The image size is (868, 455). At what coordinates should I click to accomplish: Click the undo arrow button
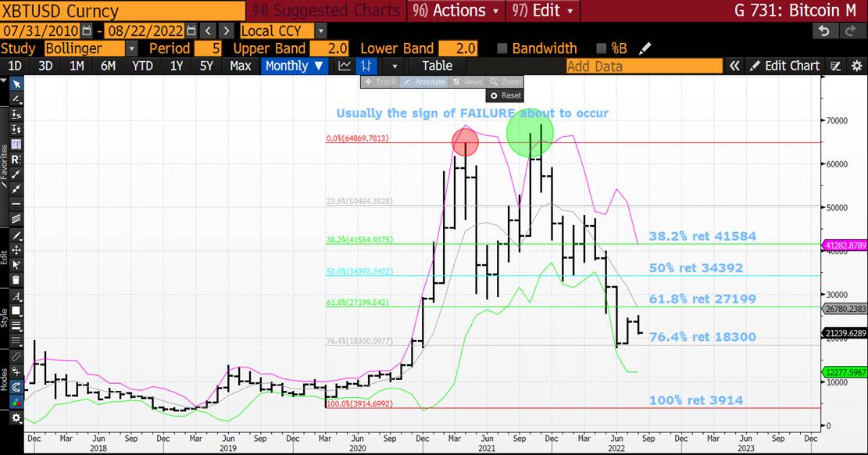click(x=824, y=31)
